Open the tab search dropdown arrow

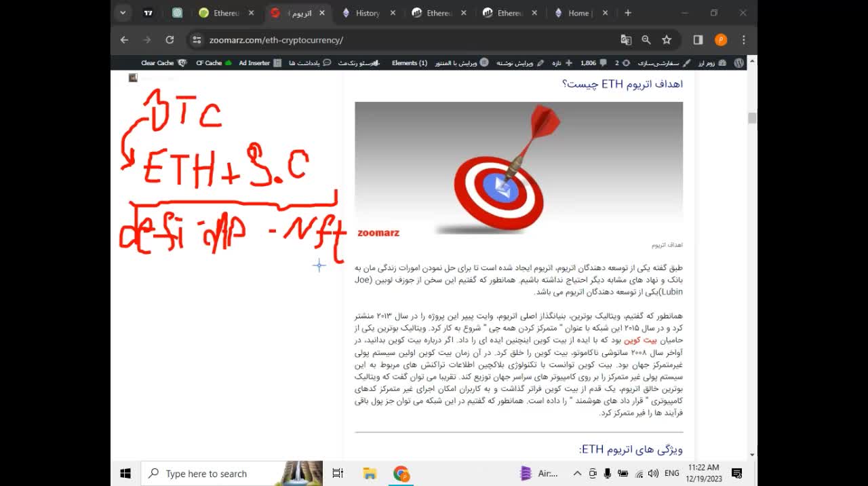(x=123, y=12)
